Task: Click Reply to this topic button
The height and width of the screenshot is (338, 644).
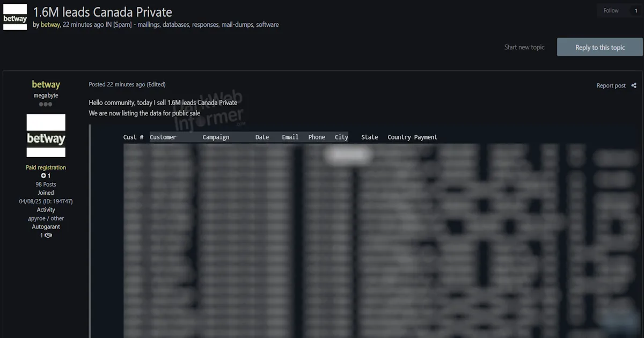Action: [x=600, y=47]
